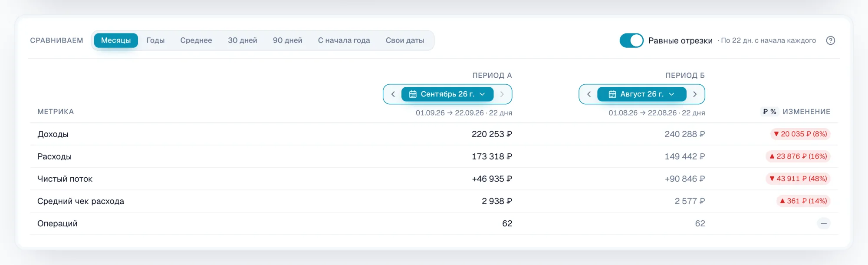This screenshot has height=265, width=868.
Task: Select the Месяцы comparison tab
Action: [x=116, y=40]
